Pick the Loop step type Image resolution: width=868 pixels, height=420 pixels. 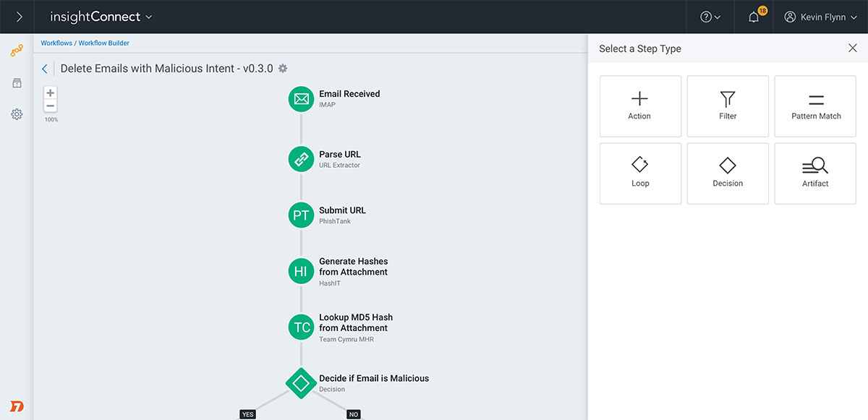point(640,173)
